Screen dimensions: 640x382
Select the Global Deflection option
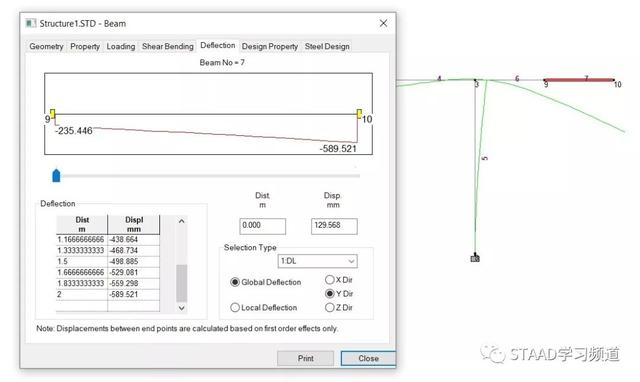tap(266, 282)
